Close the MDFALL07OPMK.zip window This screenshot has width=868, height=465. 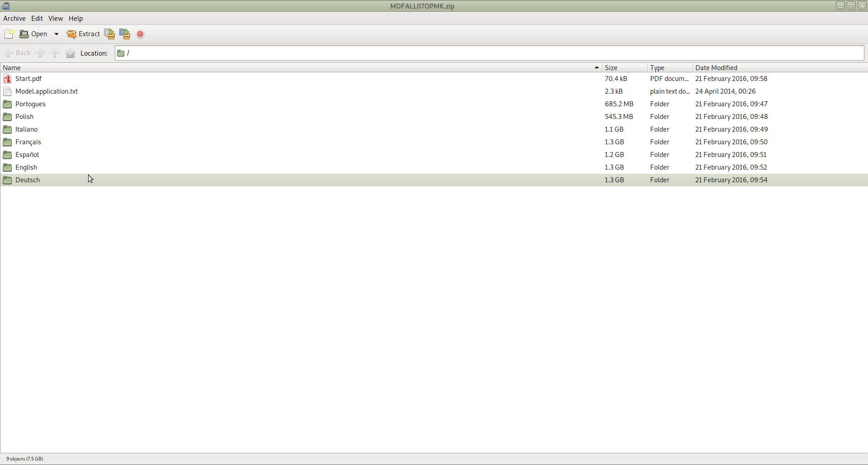tap(862, 6)
